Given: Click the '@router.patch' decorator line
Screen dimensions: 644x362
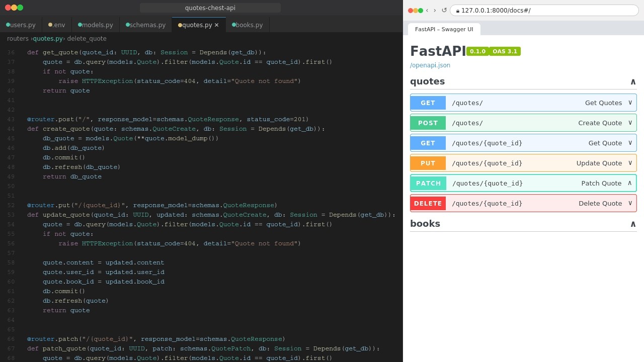Looking at the screenshot, I should click(156, 339).
